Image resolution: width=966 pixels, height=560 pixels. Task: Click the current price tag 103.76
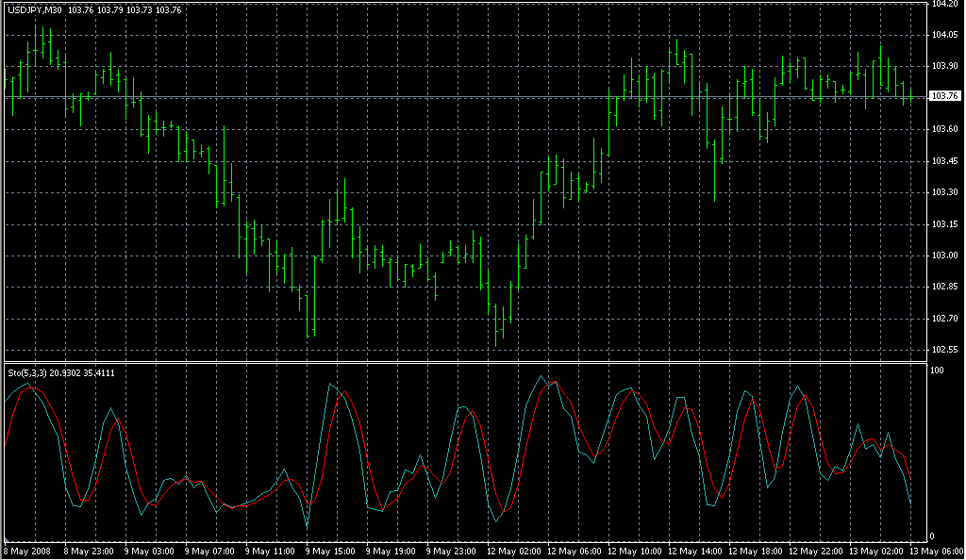point(944,96)
